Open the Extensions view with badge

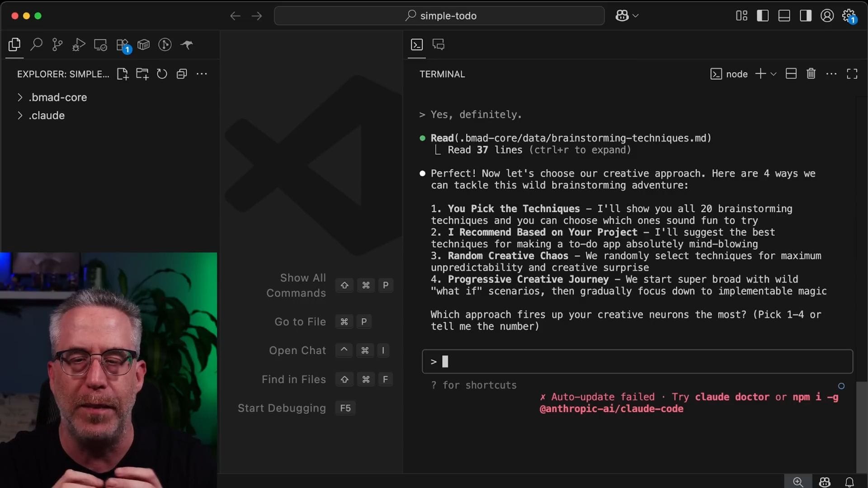point(123,45)
